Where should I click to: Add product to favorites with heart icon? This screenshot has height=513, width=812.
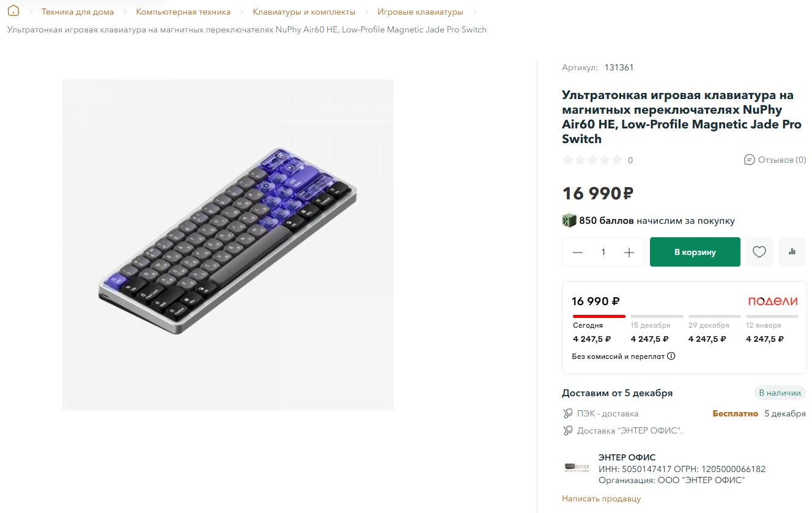coord(759,252)
